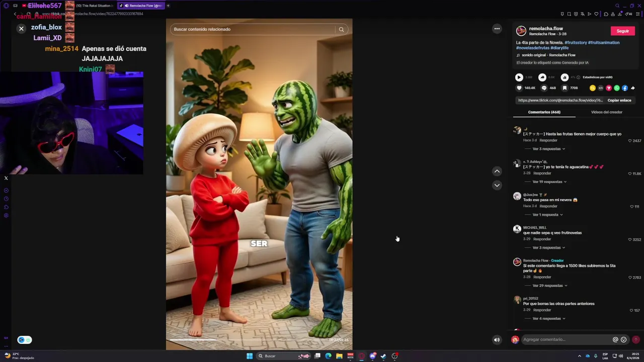Open the #diarylife hashtag
Screen dimensions: 644x362
coord(559,48)
